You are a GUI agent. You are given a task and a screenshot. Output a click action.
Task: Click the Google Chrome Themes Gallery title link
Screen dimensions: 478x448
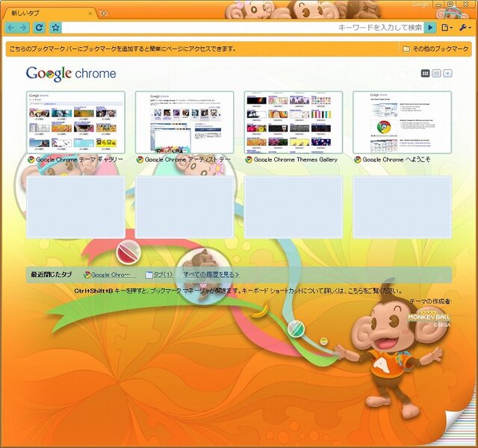coord(296,159)
